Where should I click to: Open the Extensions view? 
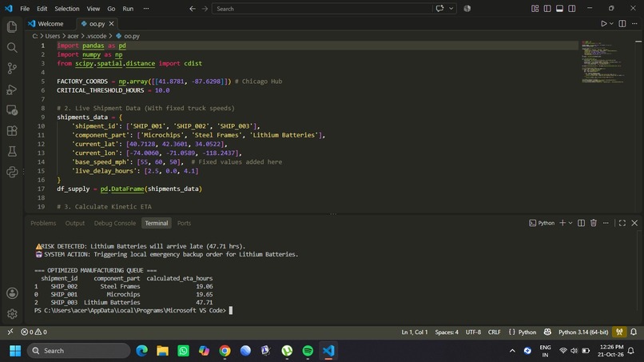pos(12,131)
